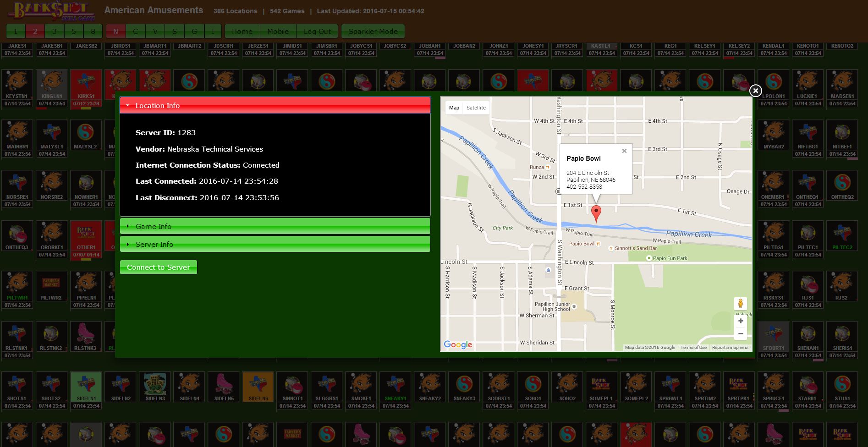The image size is (868, 447).
Task: Zoom out on the map
Action: pyautogui.click(x=740, y=334)
